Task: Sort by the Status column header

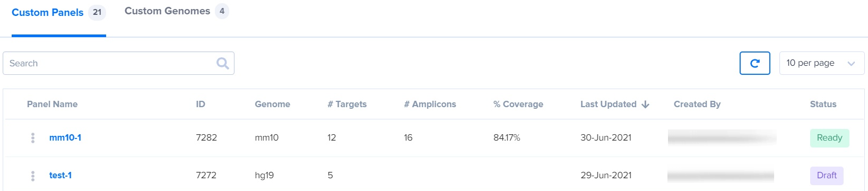Action: tap(823, 104)
